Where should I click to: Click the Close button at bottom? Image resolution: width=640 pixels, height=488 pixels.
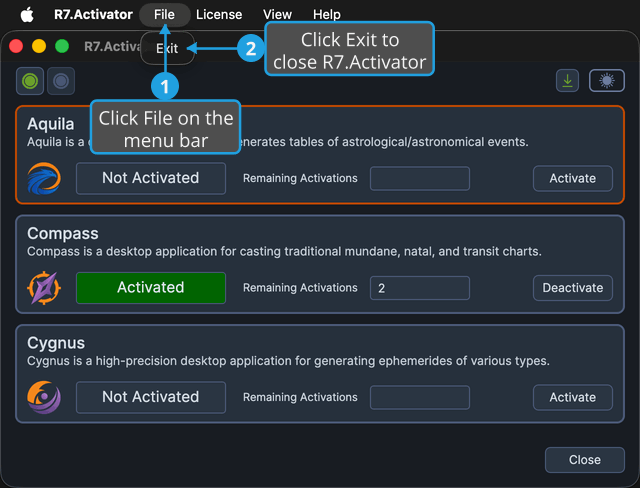584,460
